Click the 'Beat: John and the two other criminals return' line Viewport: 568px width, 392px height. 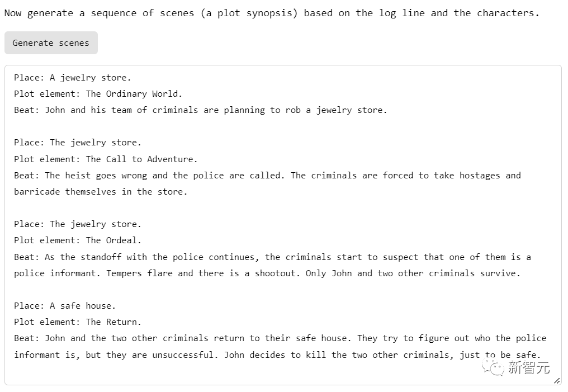[280, 338]
